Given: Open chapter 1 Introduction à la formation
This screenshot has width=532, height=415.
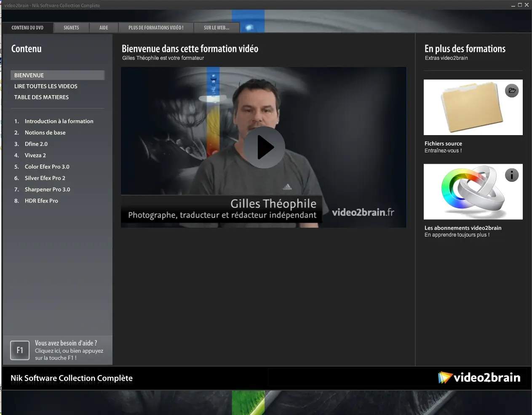Looking at the screenshot, I should (54, 121).
